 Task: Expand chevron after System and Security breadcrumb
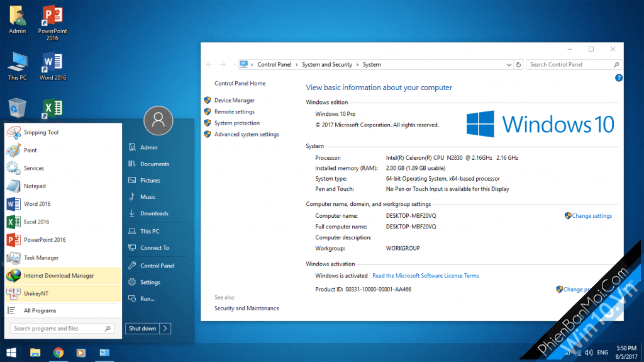point(357,65)
